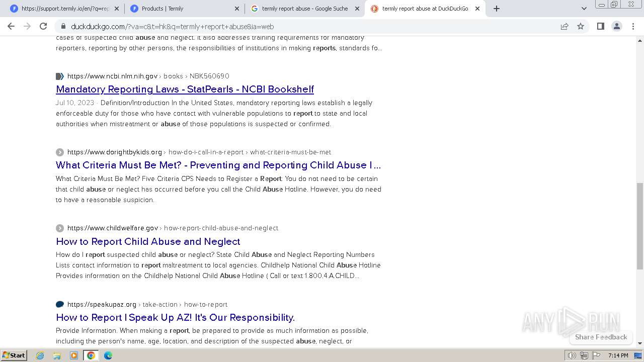Open File Explorer from the taskbar

tap(57, 355)
